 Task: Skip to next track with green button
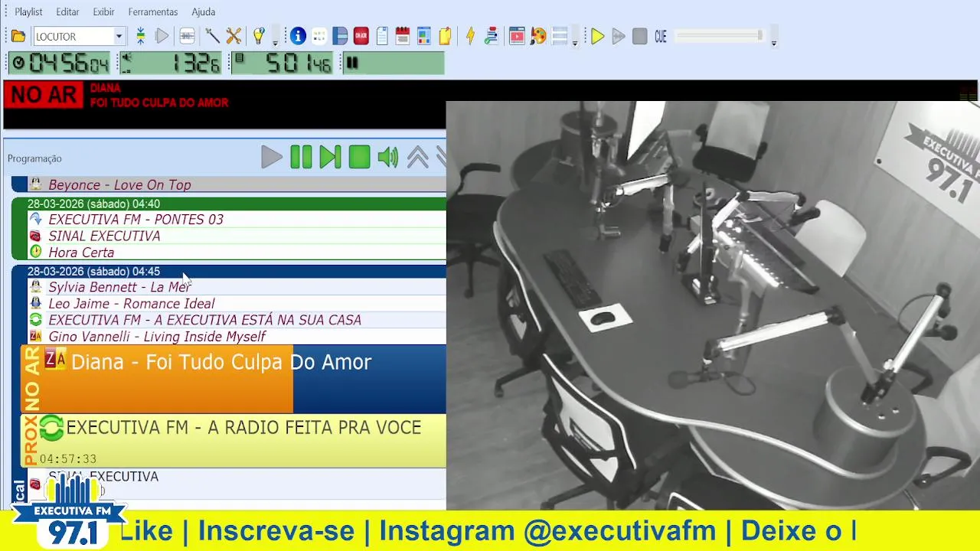[x=330, y=157]
